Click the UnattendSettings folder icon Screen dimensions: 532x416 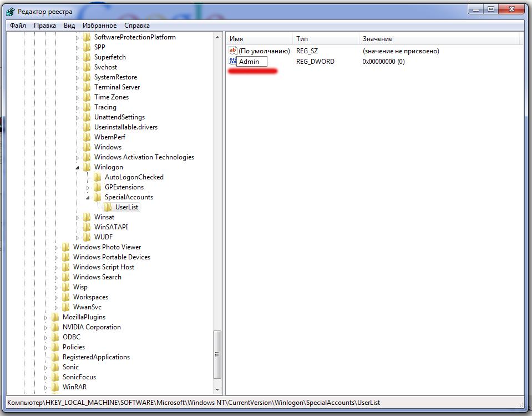(87, 117)
